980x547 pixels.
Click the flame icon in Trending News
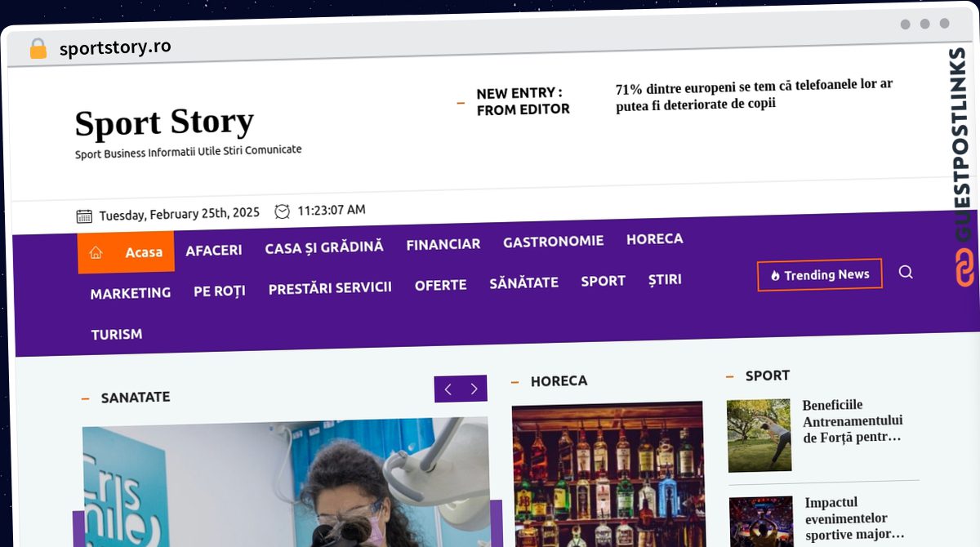tap(775, 276)
